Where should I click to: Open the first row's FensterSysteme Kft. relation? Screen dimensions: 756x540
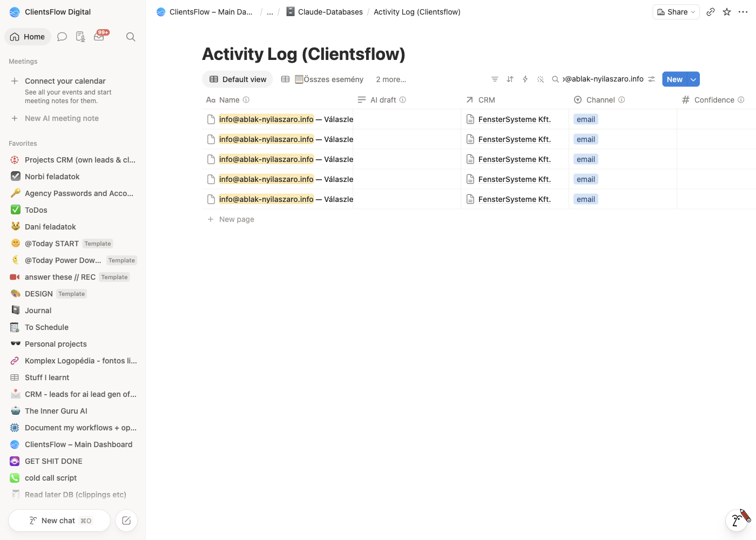point(515,119)
